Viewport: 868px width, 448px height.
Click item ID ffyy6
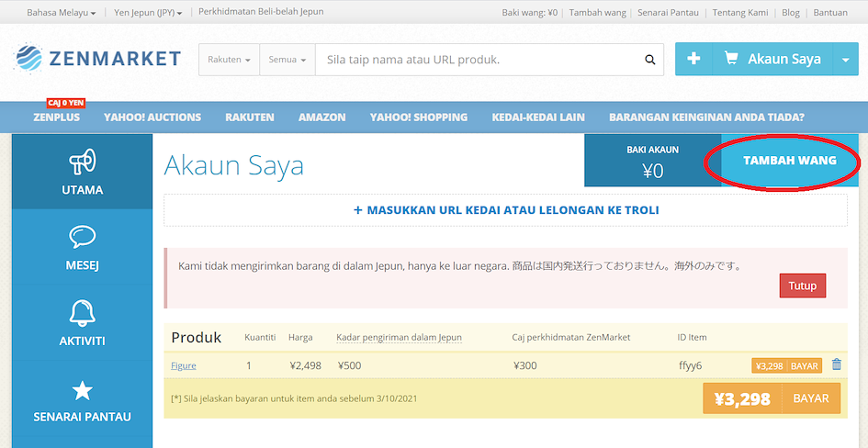click(x=690, y=365)
